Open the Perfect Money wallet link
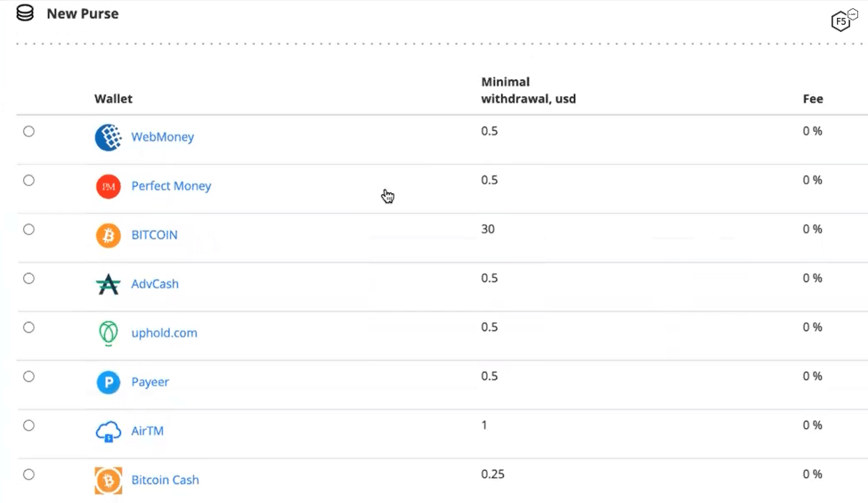Screen dimensions: 868x503 click(x=171, y=186)
